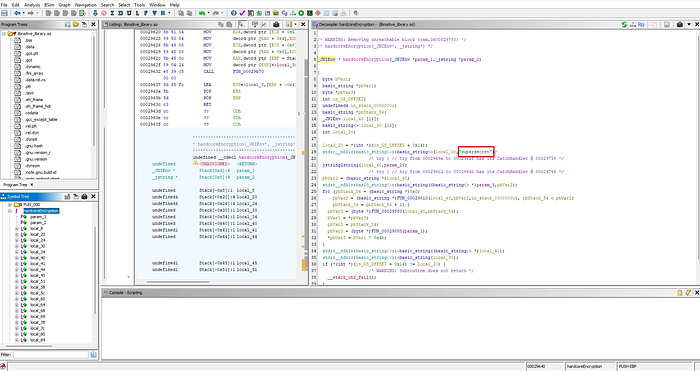Click the camera snapshot icon in Listing header
Screen dimensions: 700x371
coord(276,24)
